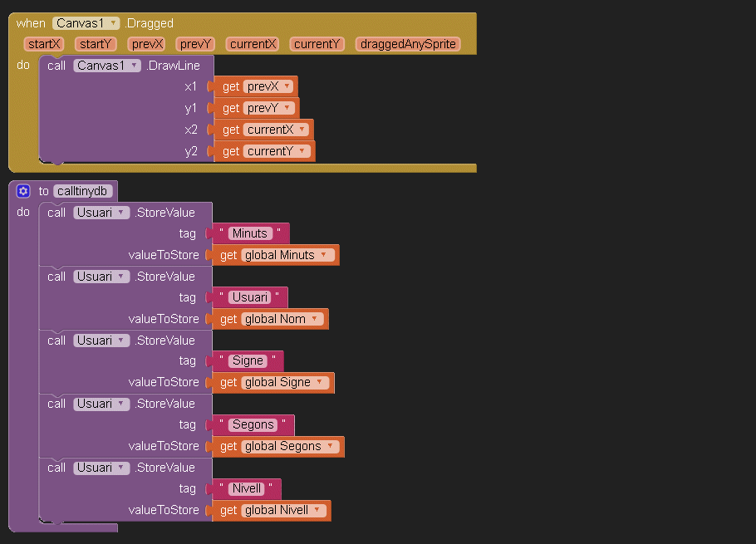Viewport: 756px width, 544px height.
Task: Select the get global Segons block
Action: [227, 446]
